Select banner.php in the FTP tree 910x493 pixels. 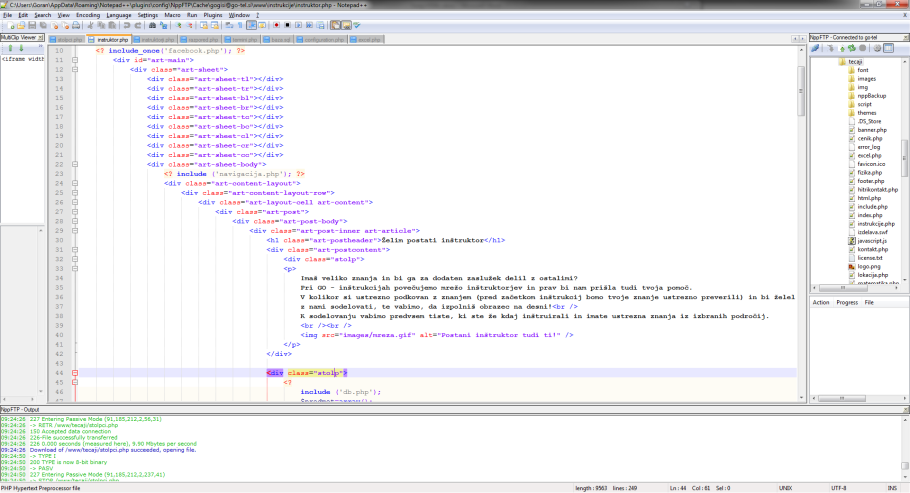pos(868,130)
